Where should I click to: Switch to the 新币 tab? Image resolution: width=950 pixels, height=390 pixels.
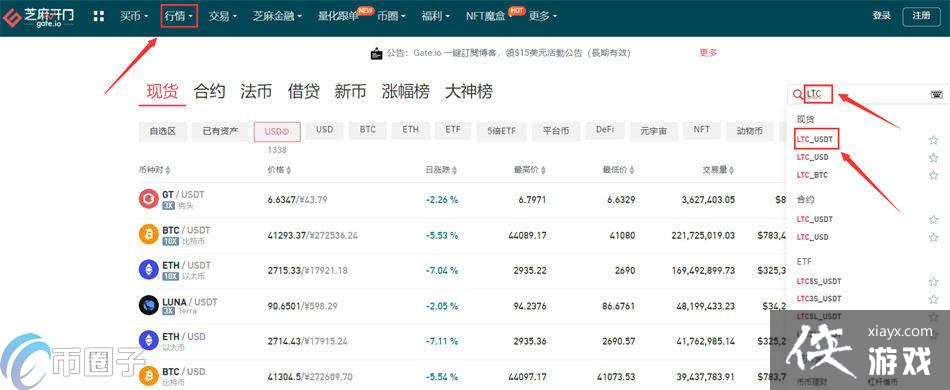(351, 91)
